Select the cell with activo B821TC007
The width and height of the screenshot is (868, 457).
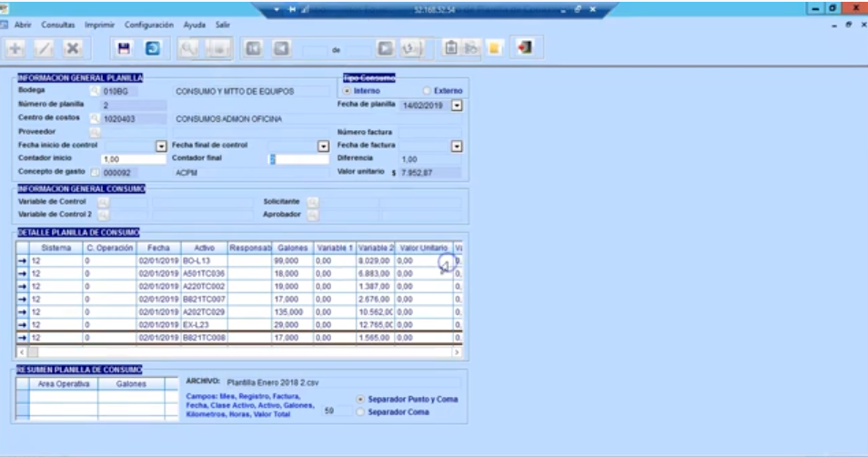[205, 300]
